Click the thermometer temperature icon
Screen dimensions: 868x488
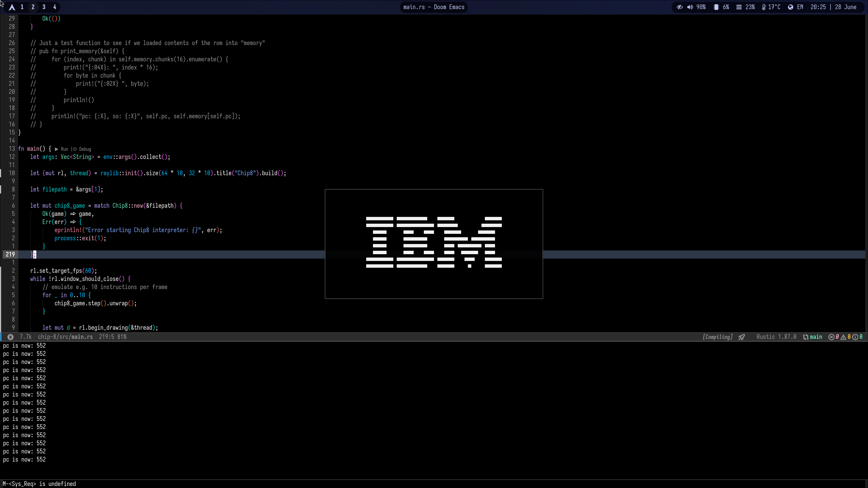pyautogui.click(x=764, y=7)
